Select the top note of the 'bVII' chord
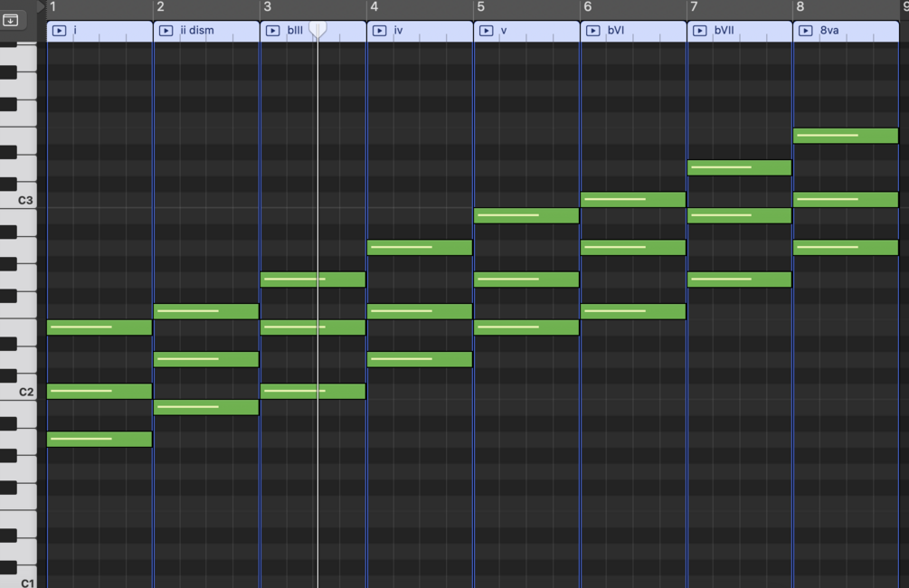The image size is (909, 588). [740, 167]
